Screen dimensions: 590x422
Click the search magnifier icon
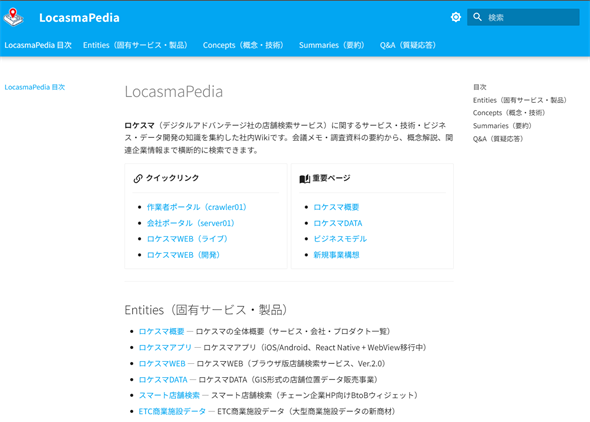(477, 17)
